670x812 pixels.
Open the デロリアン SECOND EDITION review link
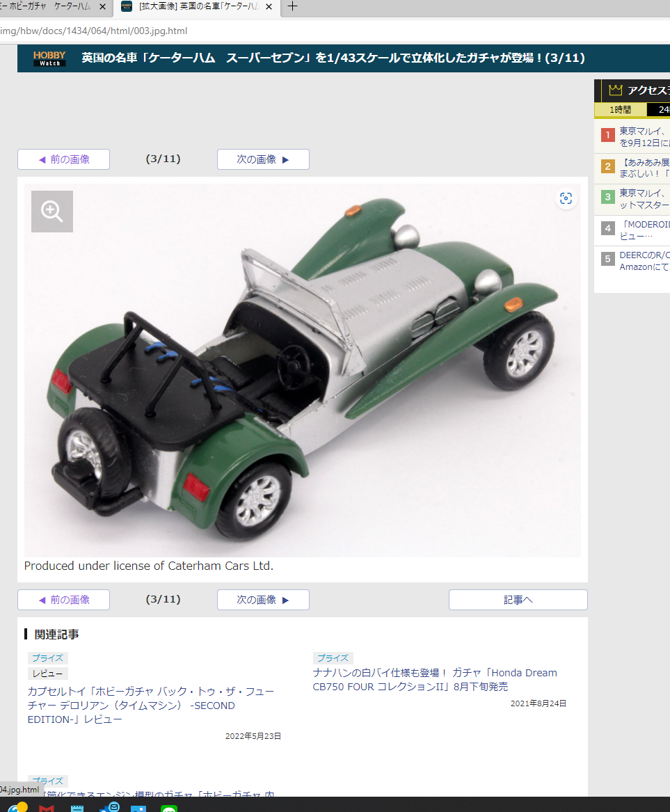point(151,706)
